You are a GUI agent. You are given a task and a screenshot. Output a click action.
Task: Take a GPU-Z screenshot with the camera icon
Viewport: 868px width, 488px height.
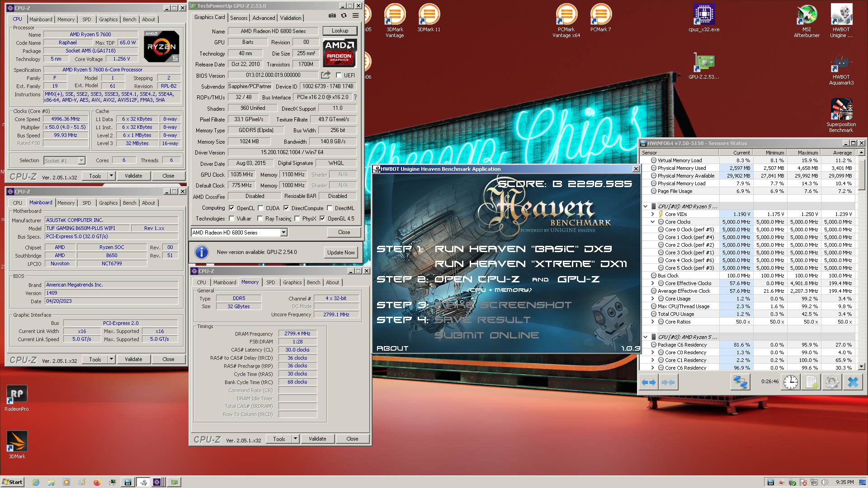(332, 15)
